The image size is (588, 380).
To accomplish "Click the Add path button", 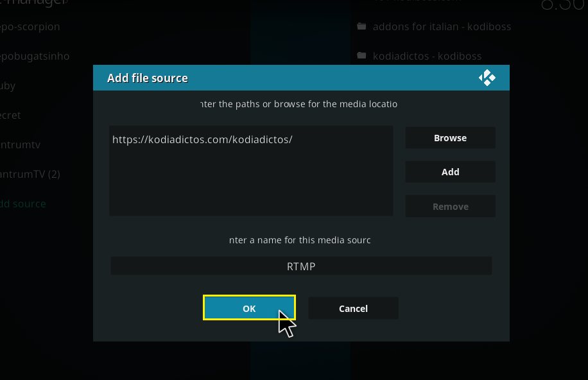I will pyautogui.click(x=450, y=172).
